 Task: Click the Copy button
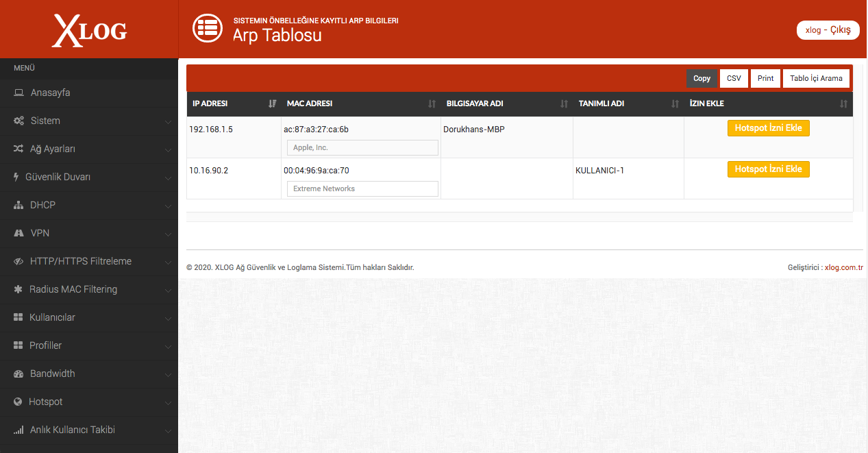tap(702, 78)
